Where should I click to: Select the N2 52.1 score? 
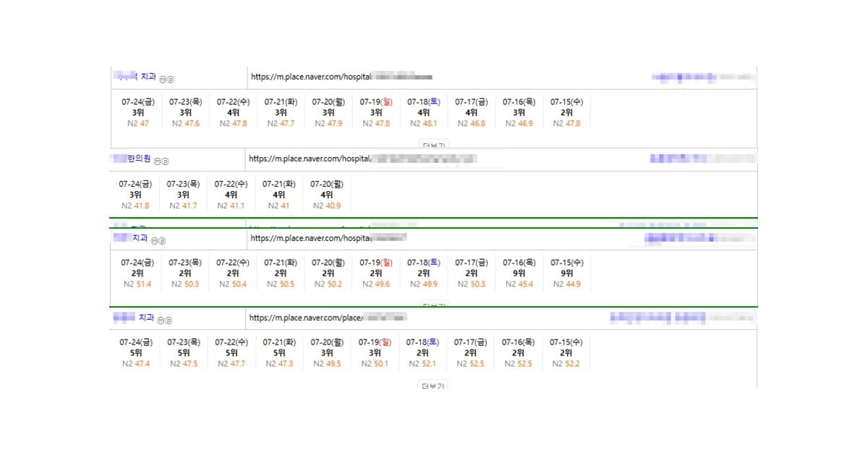coord(422,364)
